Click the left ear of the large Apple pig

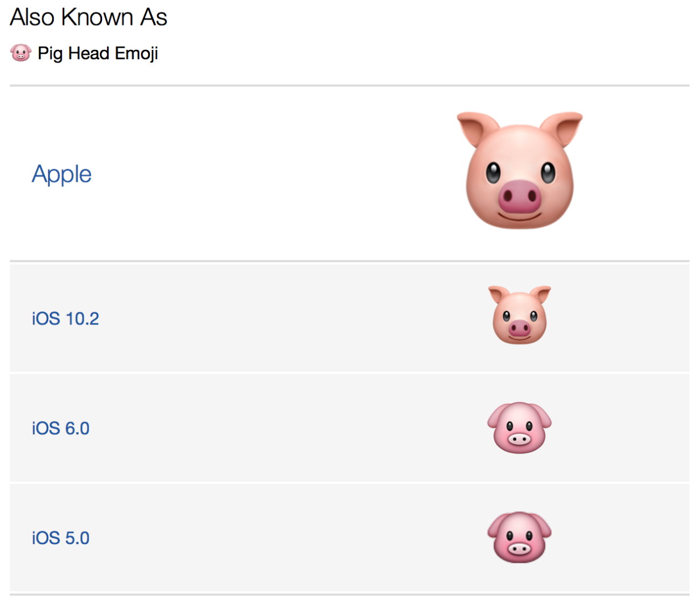[x=477, y=129]
